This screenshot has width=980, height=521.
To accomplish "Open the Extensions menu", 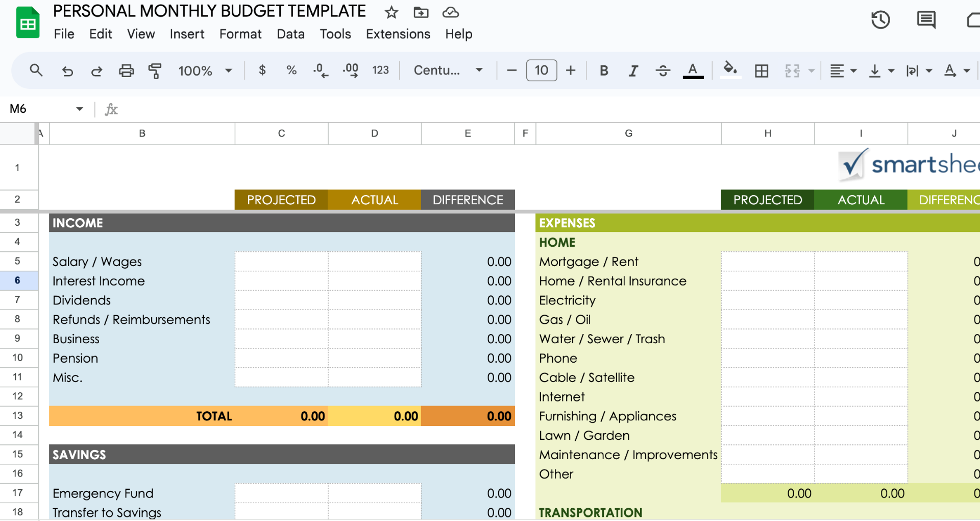I will (x=398, y=34).
